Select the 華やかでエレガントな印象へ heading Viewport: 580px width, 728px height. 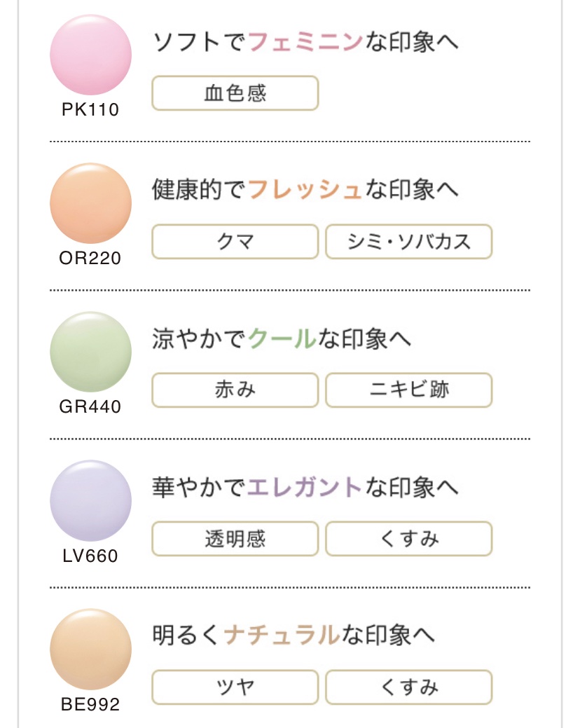pos(305,487)
